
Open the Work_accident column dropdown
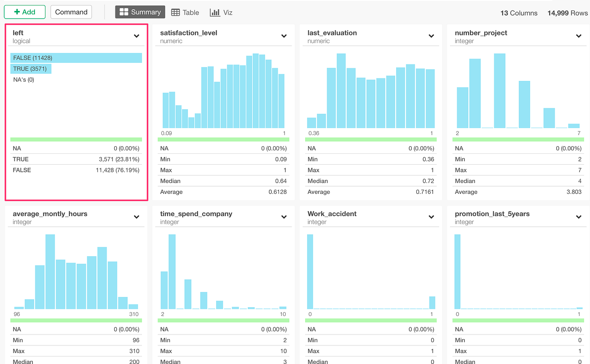click(x=431, y=217)
